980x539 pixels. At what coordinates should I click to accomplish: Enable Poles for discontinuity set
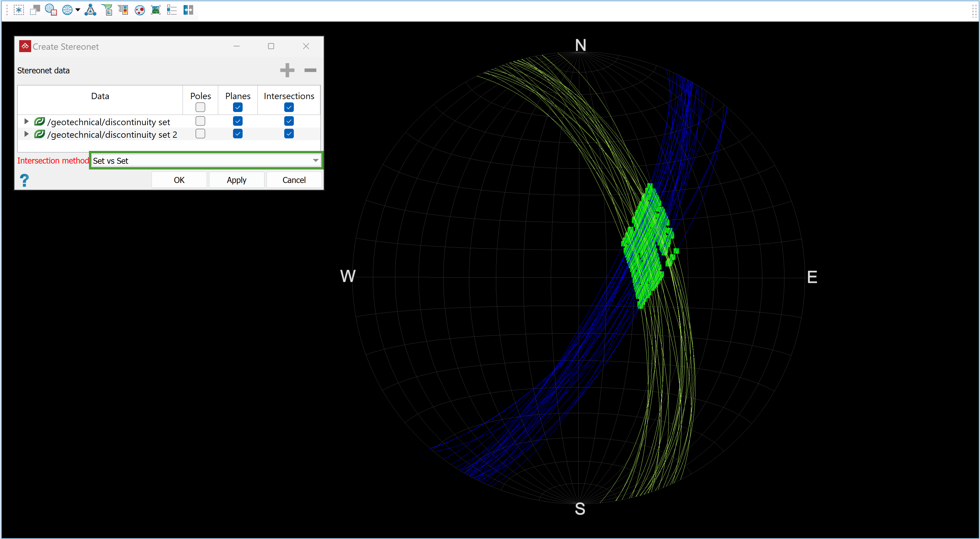200,121
